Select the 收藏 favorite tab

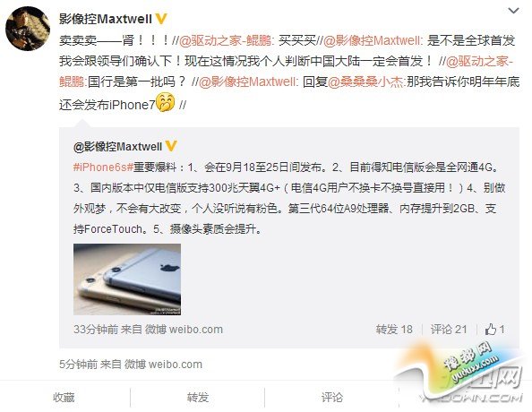(64, 397)
